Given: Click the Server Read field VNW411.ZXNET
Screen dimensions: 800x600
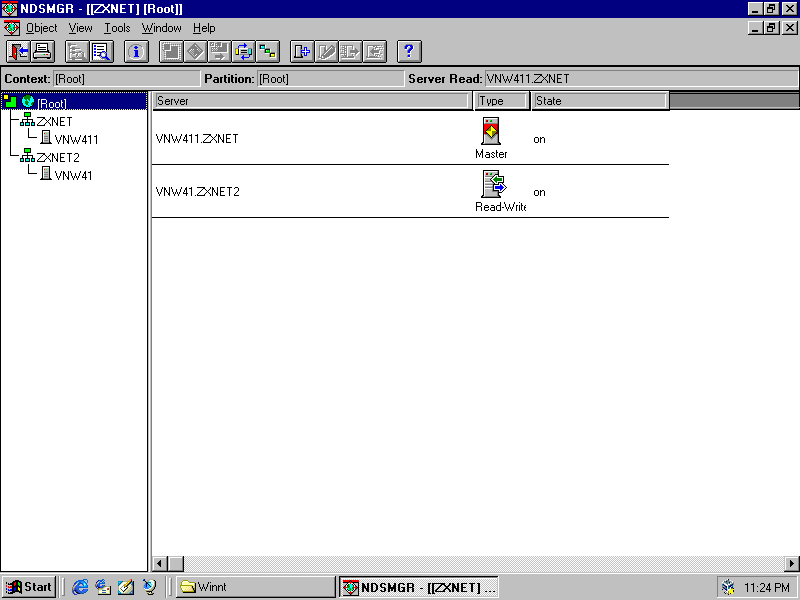Looking at the screenshot, I should 641,79.
